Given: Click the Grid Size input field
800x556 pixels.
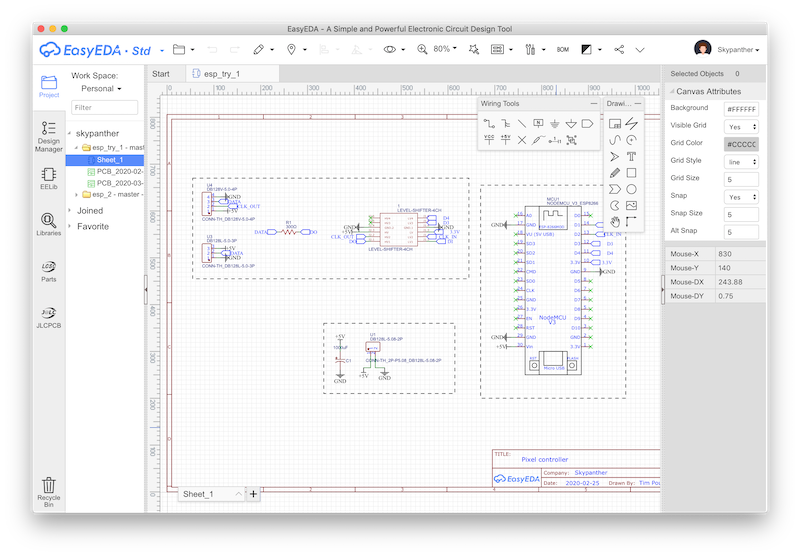Looking at the screenshot, I should 741,180.
